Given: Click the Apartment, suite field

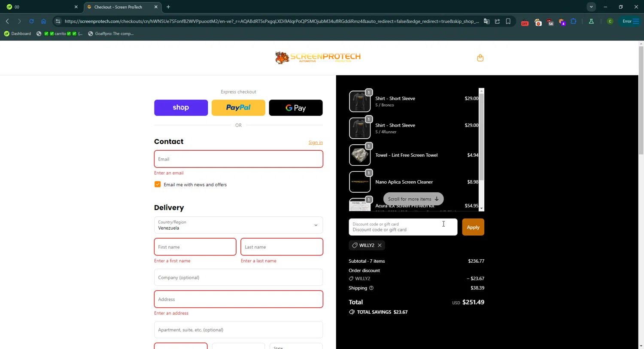Looking at the screenshot, I should [238, 330].
